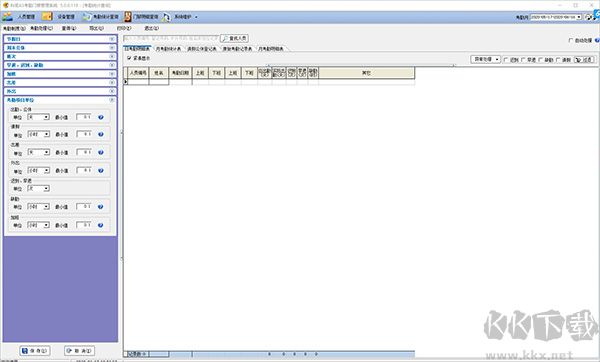Viewport: 600px width, 362px height.
Task: Open the 设备管理 device management icon
Action: [x=47, y=16]
